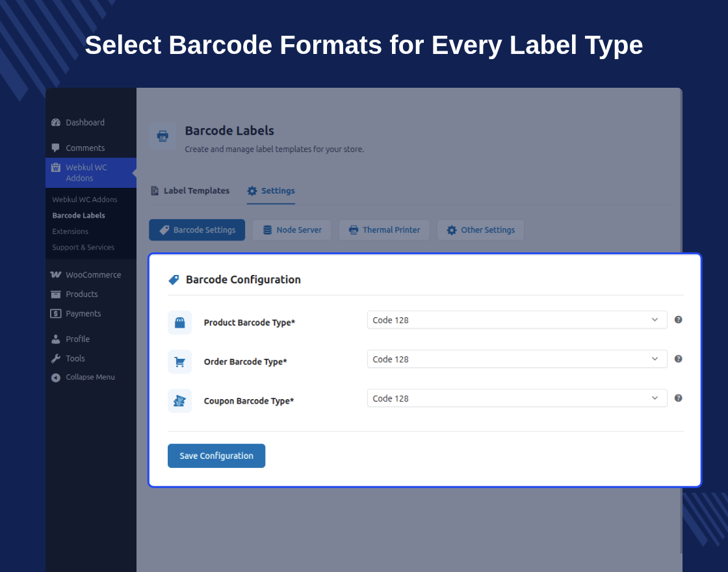Click the 'Barcode Configuration' heading
The image size is (728, 572).
243,280
